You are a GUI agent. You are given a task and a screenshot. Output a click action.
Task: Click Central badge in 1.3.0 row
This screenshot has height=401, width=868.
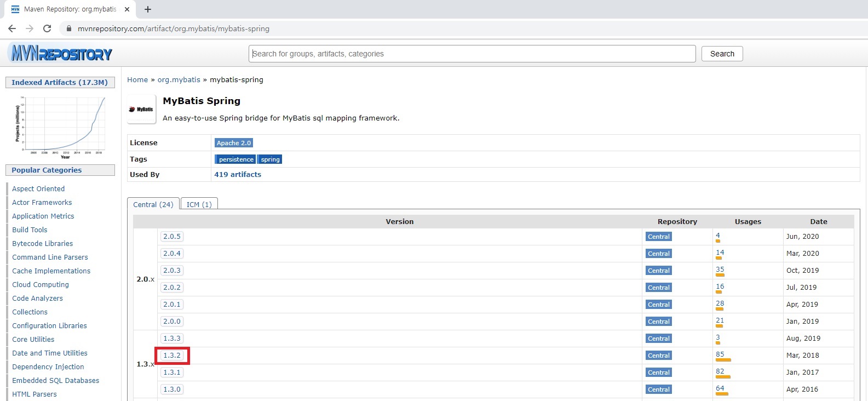[x=658, y=389]
